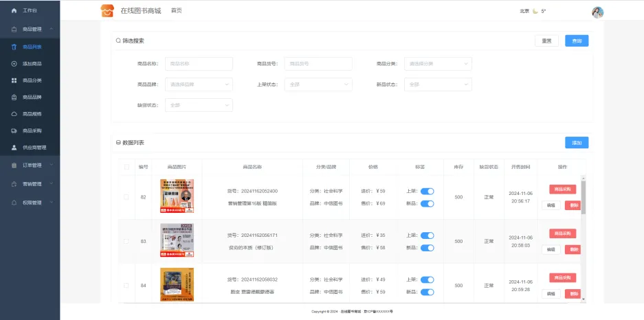The image size is (644, 320).
Task: Click the 商品名称 search input field
Action: tap(199, 64)
